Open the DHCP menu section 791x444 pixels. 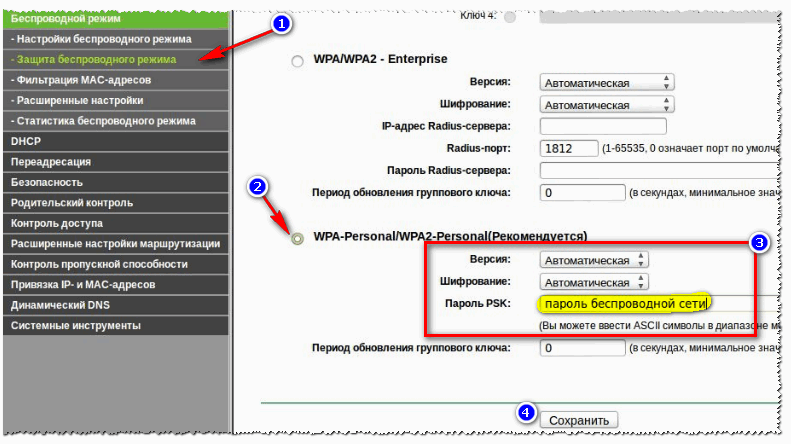(x=116, y=141)
